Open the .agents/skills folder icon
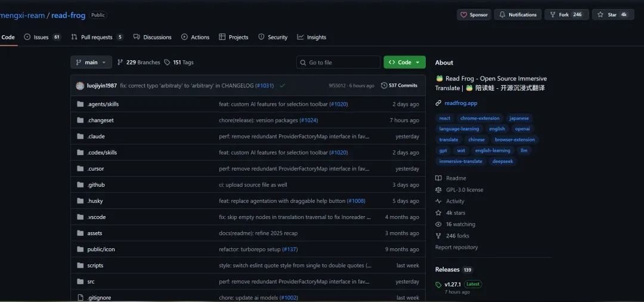Image resolution: width=644 pixels, height=302 pixels. 80,104
